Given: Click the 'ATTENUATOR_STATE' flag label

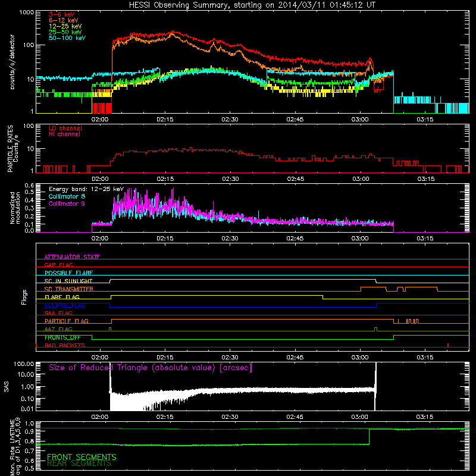Looking at the screenshot, I should 72,257.
